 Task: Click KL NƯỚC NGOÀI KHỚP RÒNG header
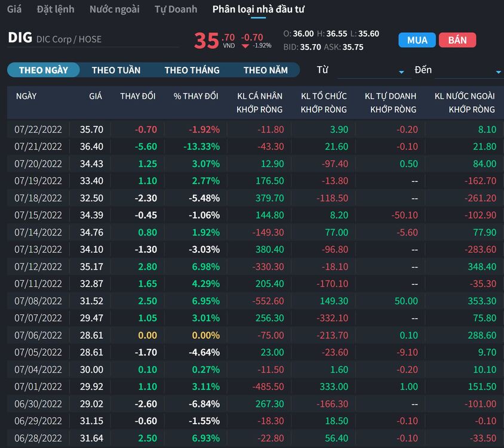[x=465, y=103]
